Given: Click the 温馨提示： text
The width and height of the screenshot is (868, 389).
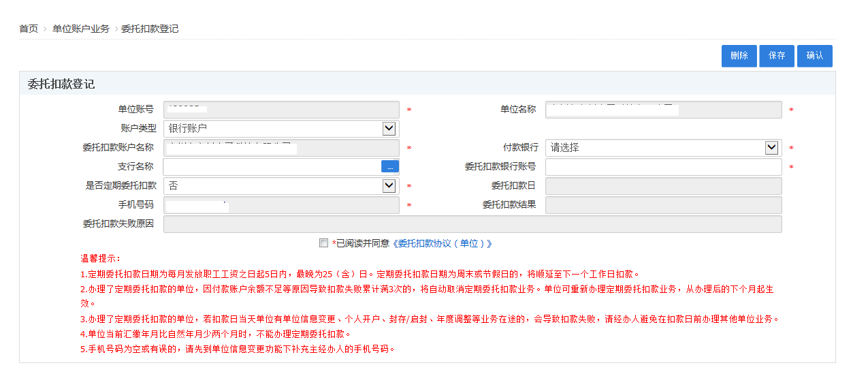Looking at the screenshot, I should pyautogui.click(x=101, y=259).
